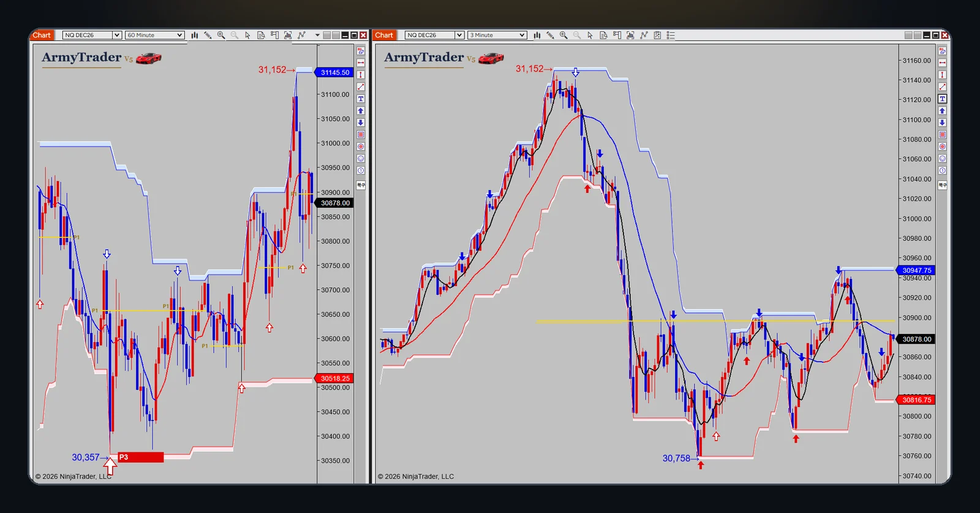Select the text tool in the 60 Minute chart sidebar
The image size is (980, 513).
pyautogui.click(x=361, y=99)
